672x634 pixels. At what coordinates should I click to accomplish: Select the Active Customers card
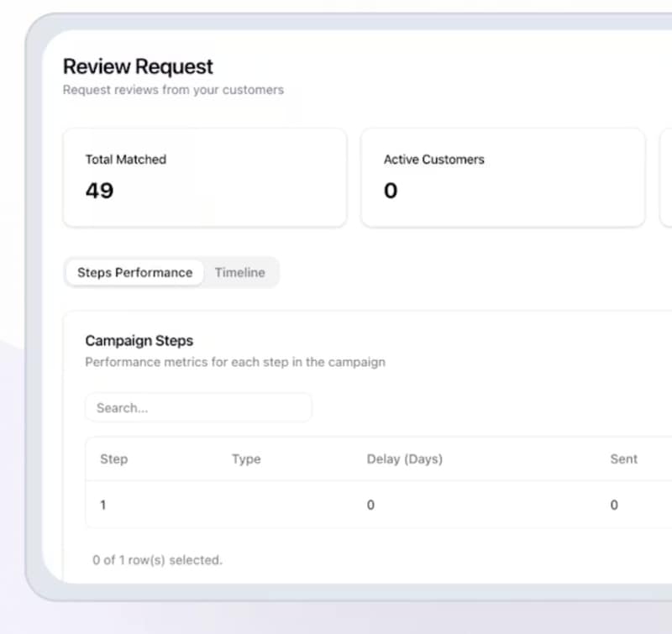pos(502,177)
